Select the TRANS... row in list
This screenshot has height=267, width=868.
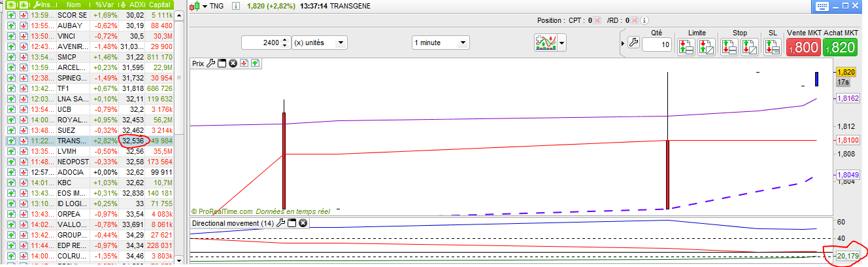[90, 140]
